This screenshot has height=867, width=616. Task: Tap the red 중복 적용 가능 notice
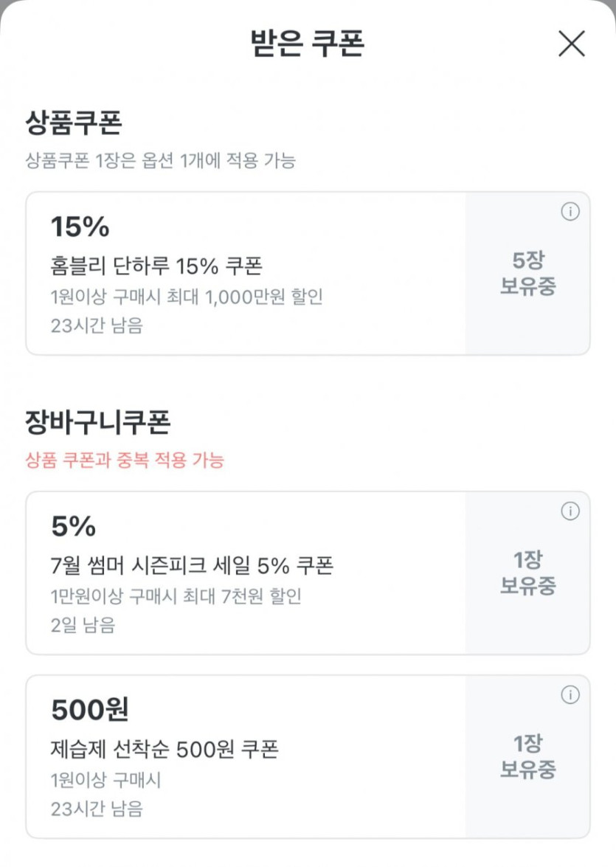[x=125, y=461]
